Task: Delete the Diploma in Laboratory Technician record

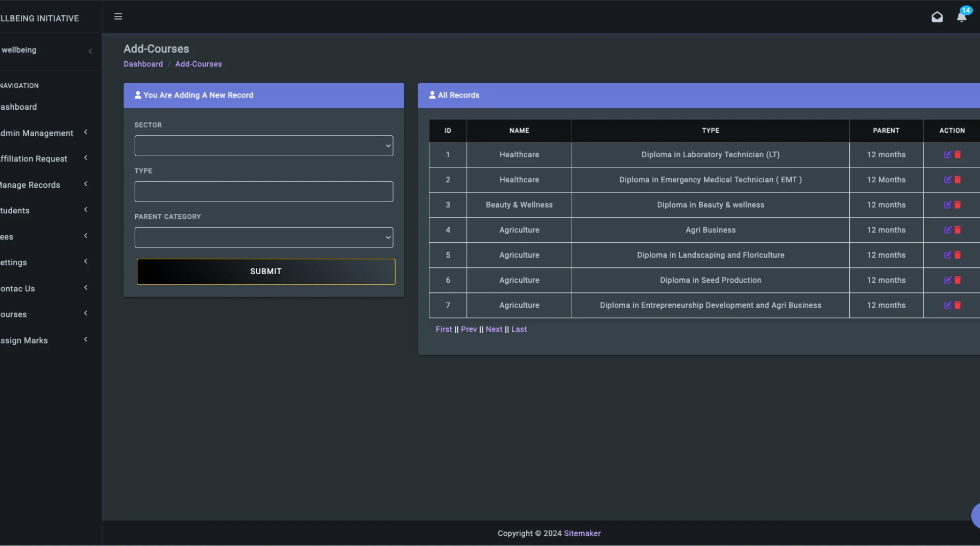Action: 958,155
